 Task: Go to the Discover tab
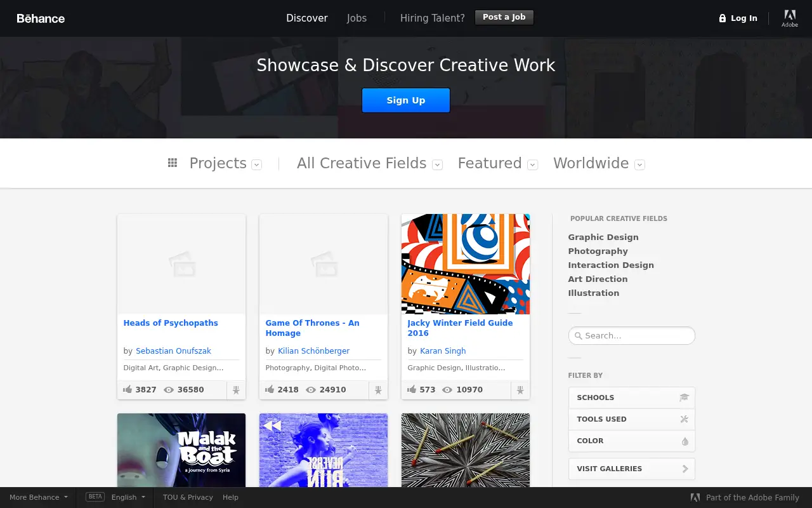[307, 18]
